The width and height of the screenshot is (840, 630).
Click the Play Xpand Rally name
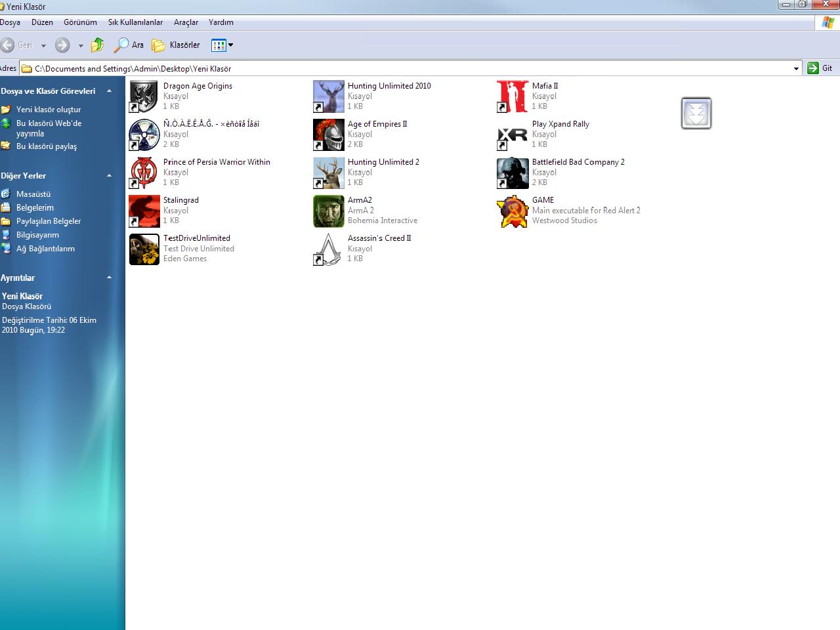tap(560, 124)
